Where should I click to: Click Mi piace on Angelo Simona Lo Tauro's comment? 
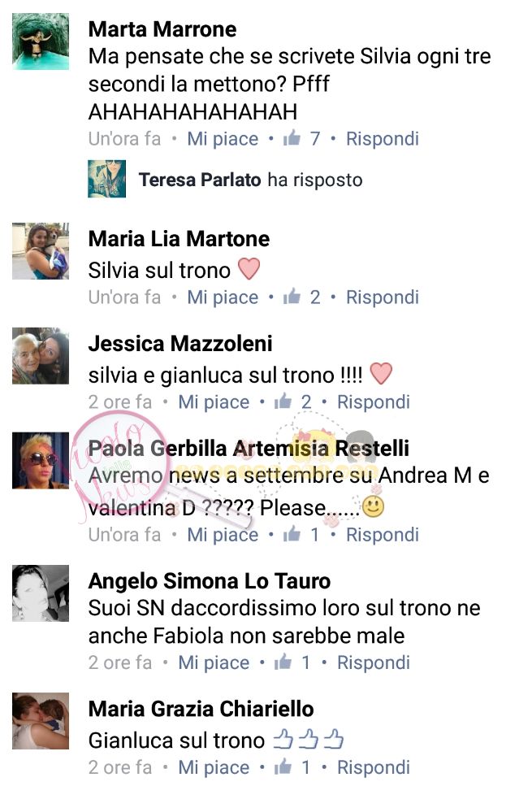point(214,662)
